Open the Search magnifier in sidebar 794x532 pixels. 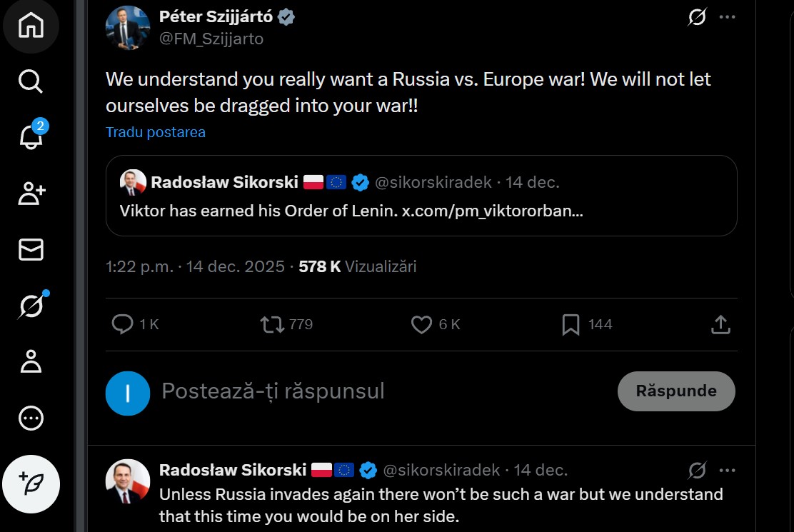31,81
